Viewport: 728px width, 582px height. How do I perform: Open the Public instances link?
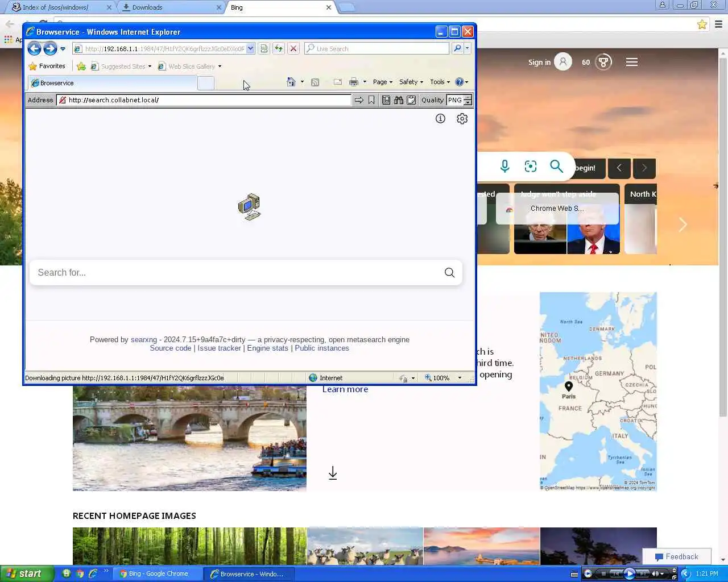322,348
